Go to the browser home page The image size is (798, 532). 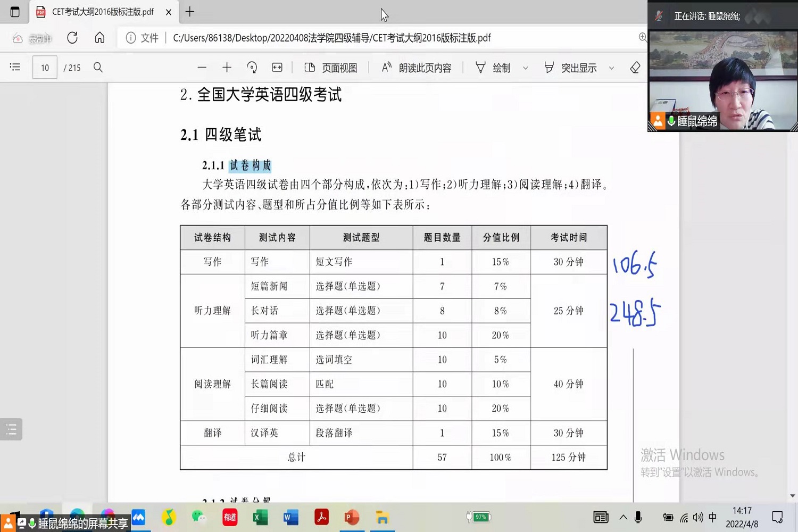99,38
